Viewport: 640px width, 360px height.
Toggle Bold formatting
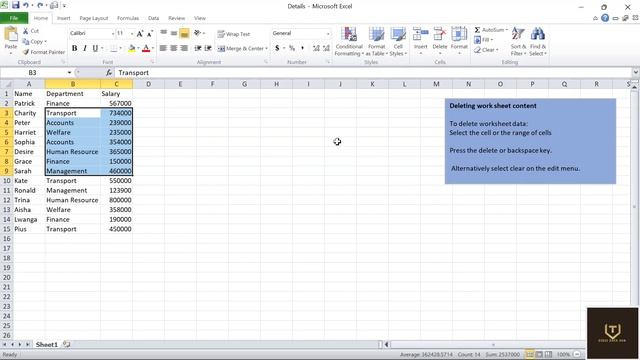(x=74, y=49)
